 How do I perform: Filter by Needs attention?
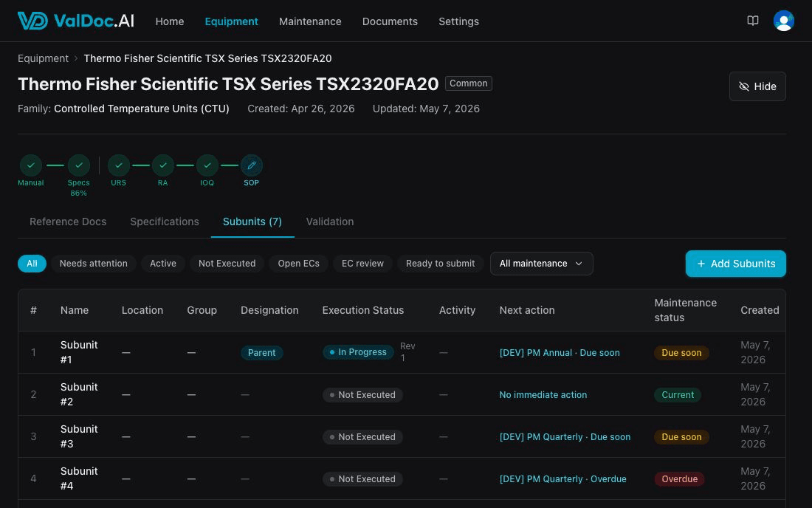click(x=93, y=263)
